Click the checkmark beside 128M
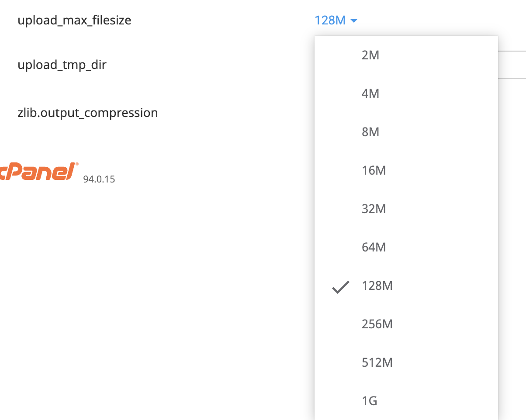 341,286
